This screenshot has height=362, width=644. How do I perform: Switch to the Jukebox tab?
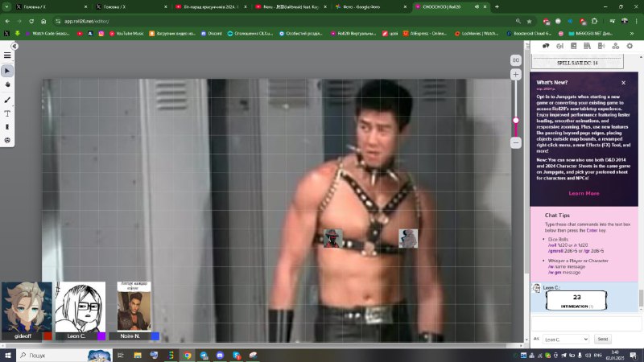pyautogui.click(x=601, y=46)
